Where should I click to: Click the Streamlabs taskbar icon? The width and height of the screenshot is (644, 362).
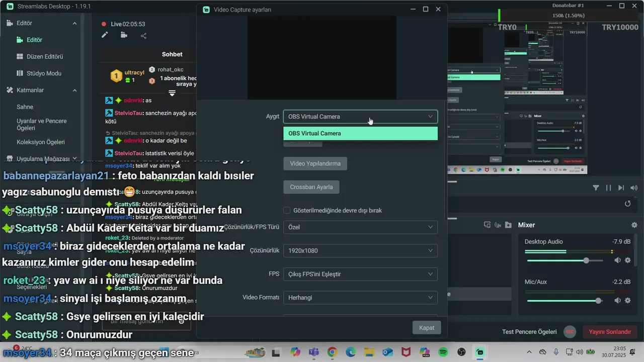(x=480, y=352)
